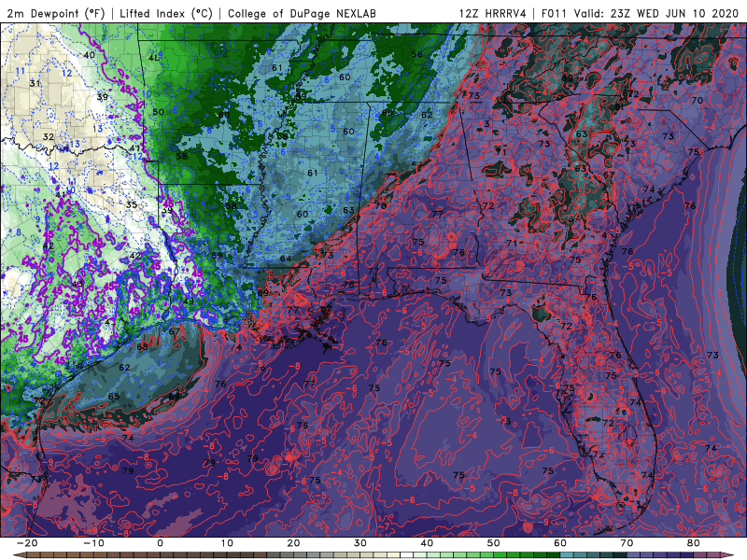This screenshot has height=560, width=747.
Task: Click the dewpoint value '35' on map
Action: pos(132,204)
